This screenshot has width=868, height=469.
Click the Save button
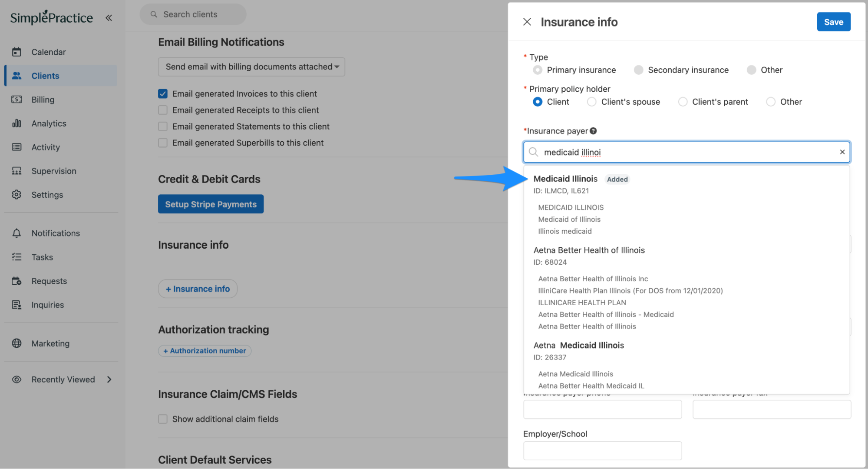click(x=833, y=22)
